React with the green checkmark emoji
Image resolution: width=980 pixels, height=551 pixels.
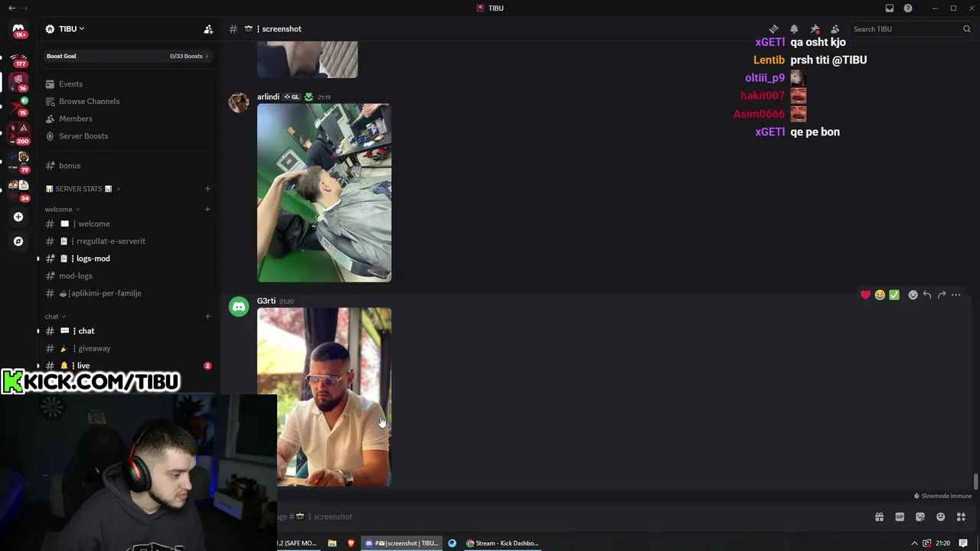tap(893, 295)
